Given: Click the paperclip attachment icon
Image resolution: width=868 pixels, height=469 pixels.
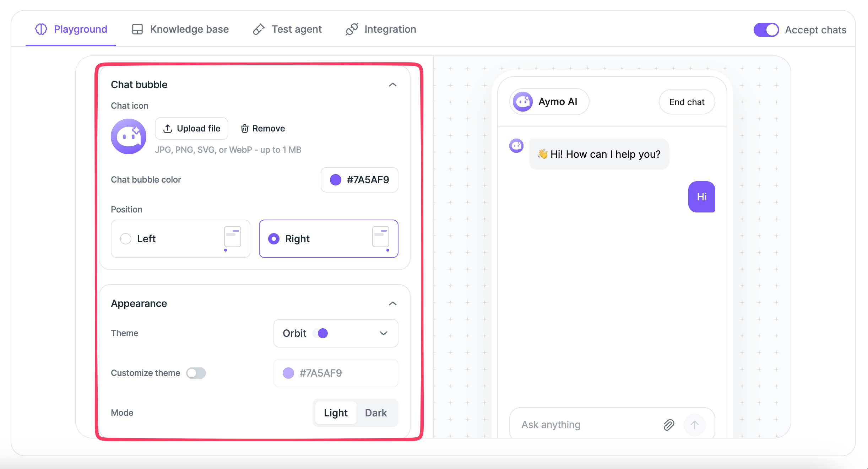Looking at the screenshot, I should [669, 425].
